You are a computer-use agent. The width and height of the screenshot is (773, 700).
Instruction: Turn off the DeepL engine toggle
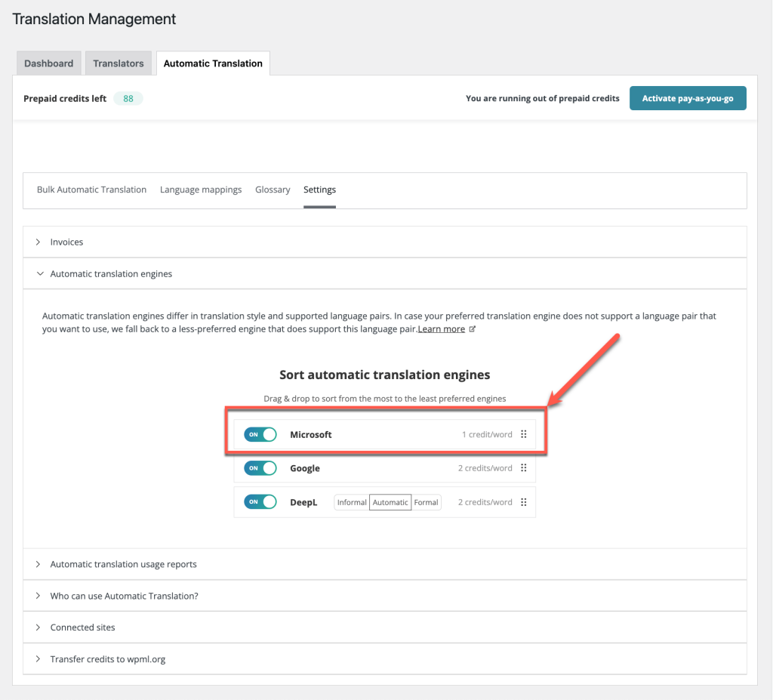click(x=260, y=502)
